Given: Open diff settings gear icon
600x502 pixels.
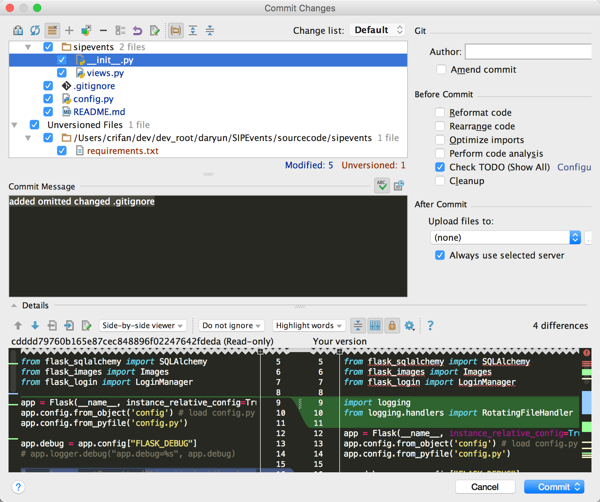Looking at the screenshot, I should click(x=410, y=326).
